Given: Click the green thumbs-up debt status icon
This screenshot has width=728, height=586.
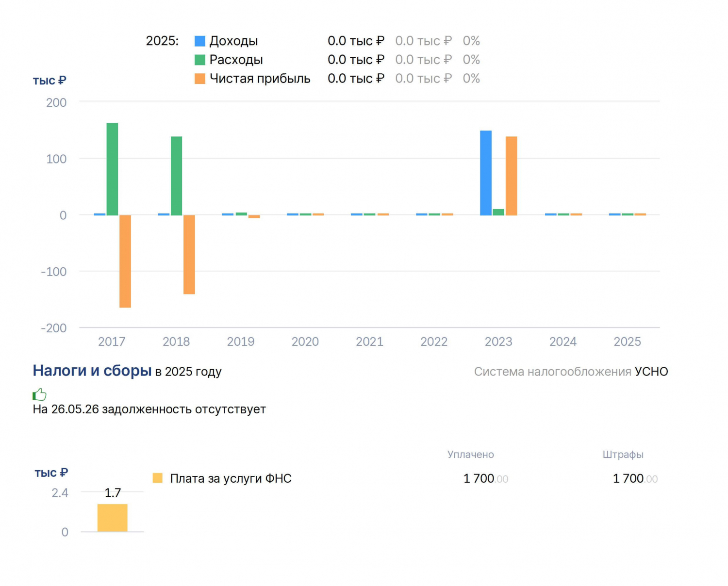Looking at the screenshot, I should [x=39, y=394].
